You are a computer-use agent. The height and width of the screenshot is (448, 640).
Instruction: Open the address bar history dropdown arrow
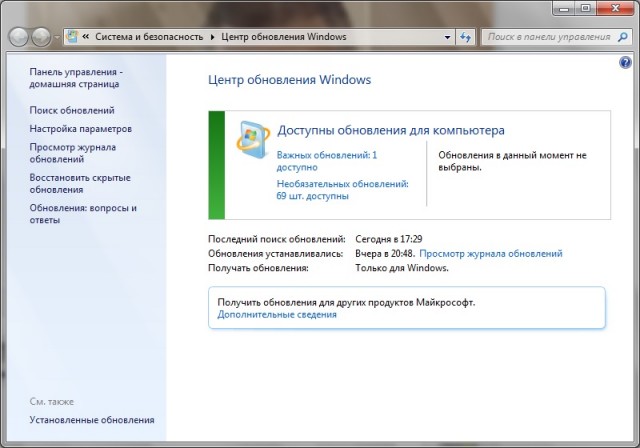coord(448,37)
